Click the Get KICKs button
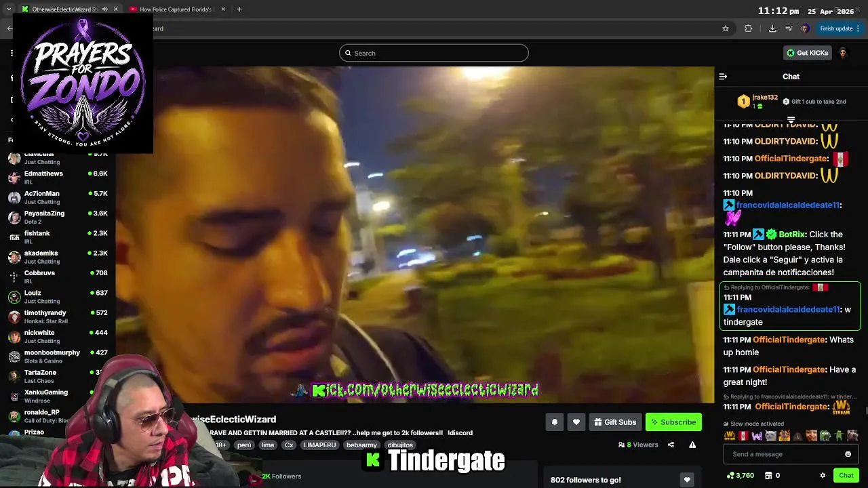 click(807, 53)
